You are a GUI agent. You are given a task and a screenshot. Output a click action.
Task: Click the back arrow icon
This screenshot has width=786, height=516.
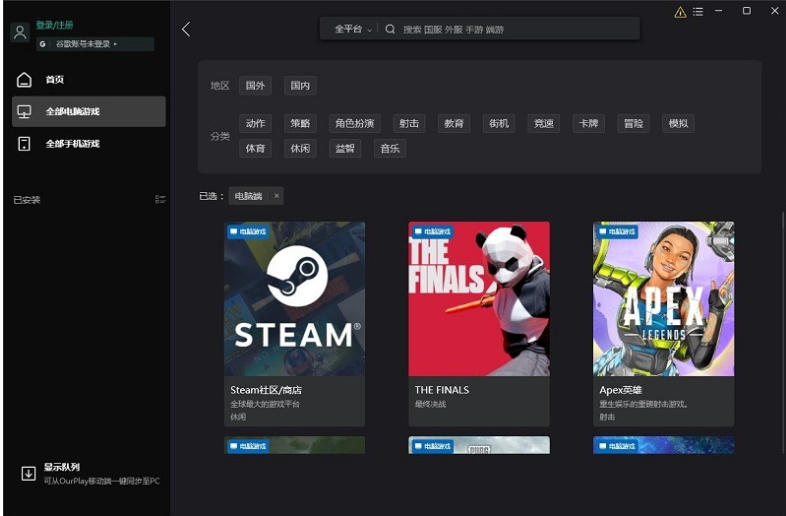pos(186,30)
